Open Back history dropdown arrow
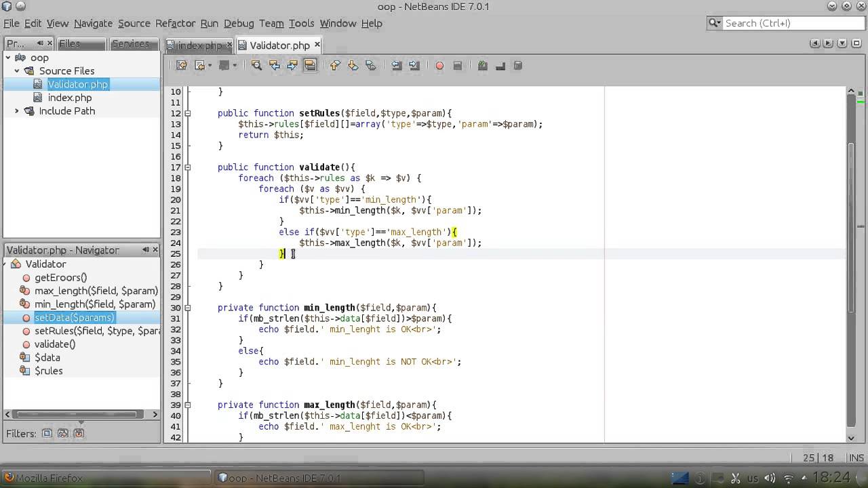This screenshot has width=868, height=488. pyautogui.click(x=210, y=66)
